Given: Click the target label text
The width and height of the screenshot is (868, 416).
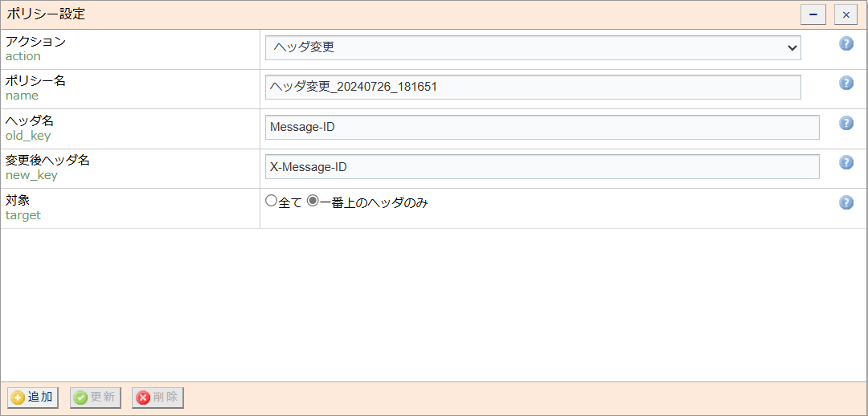Looking at the screenshot, I should pyautogui.click(x=23, y=216).
